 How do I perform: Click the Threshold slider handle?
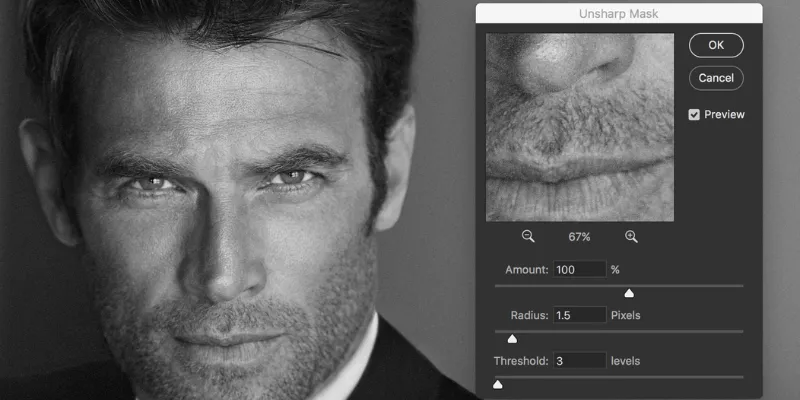[497, 384]
